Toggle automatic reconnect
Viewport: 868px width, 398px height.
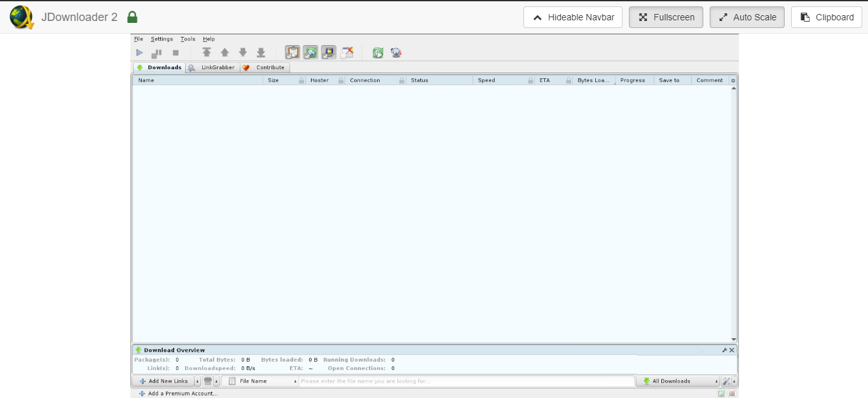[310, 53]
